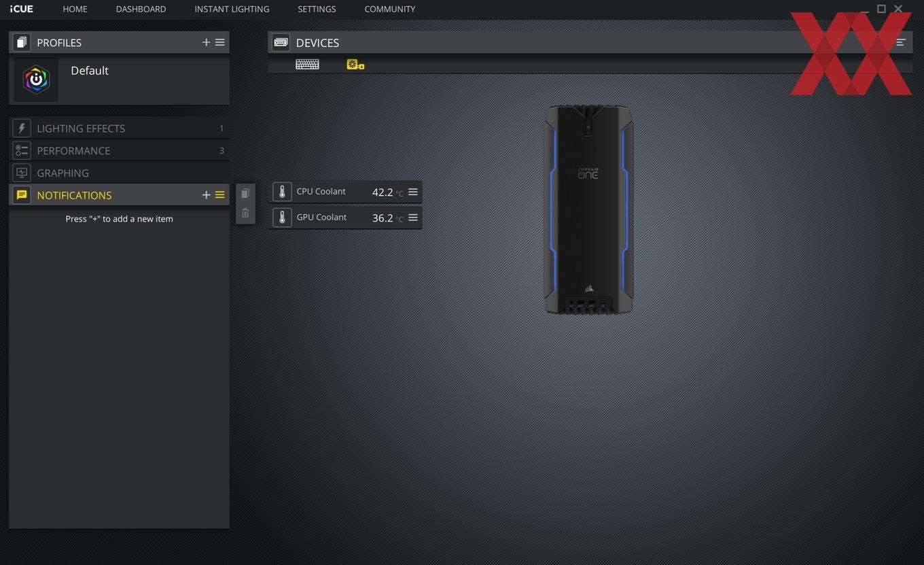Expand the PERFORMANCE section

pyautogui.click(x=73, y=151)
